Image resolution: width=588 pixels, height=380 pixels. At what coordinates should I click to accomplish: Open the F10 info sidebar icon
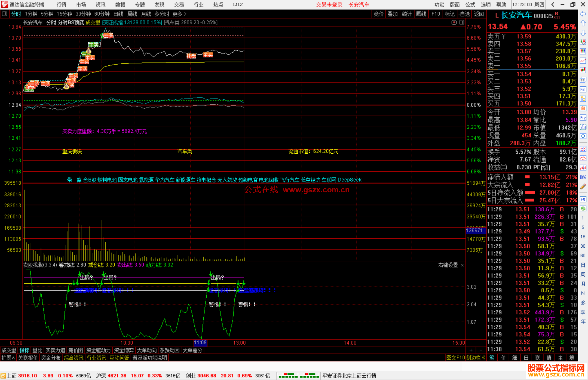tap(583, 89)
